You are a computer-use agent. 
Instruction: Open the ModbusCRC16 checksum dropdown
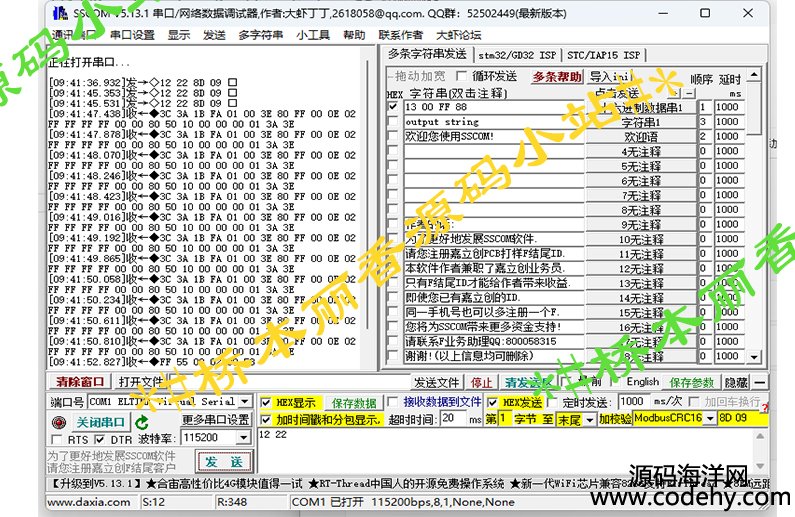710,419
